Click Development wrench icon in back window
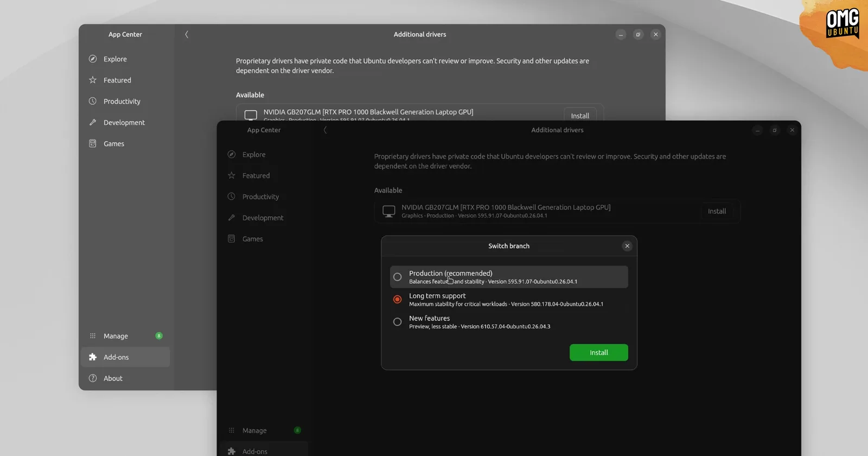868x456 pixels. pyautogui.click(x=93, y=122)
